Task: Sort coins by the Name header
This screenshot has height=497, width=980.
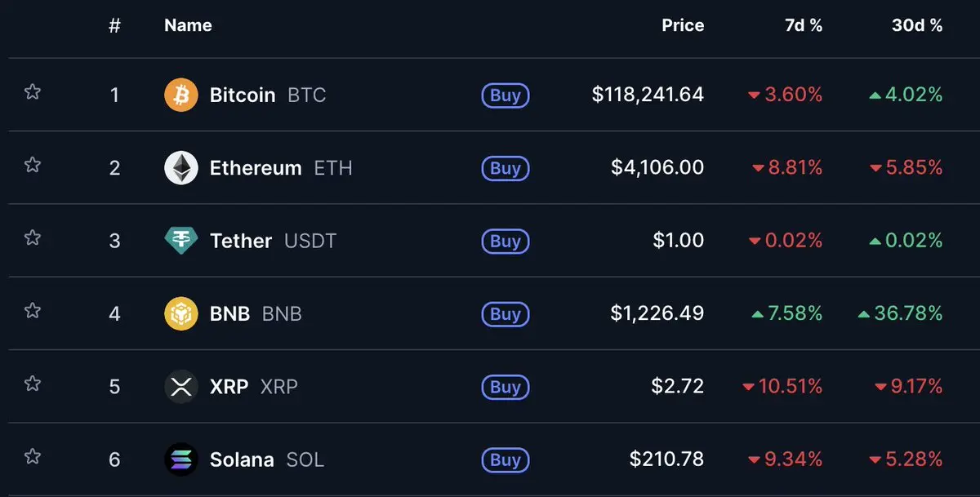Action: (x=188, y=25)
